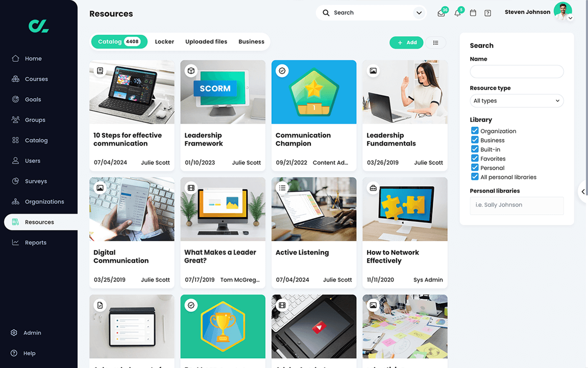The height and width of the screenshot is (368, 588).
Task: Click the date 11/11/2020
Action: tap(380, 280)
